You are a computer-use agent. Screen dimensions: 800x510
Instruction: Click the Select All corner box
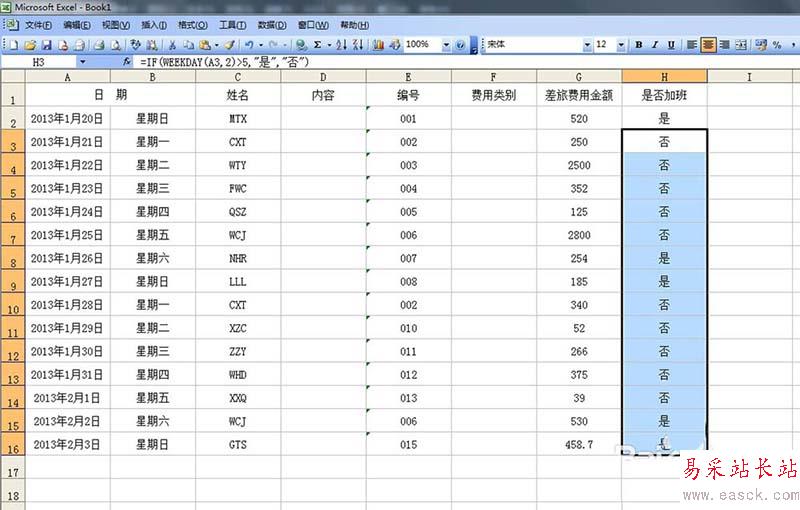13,76
